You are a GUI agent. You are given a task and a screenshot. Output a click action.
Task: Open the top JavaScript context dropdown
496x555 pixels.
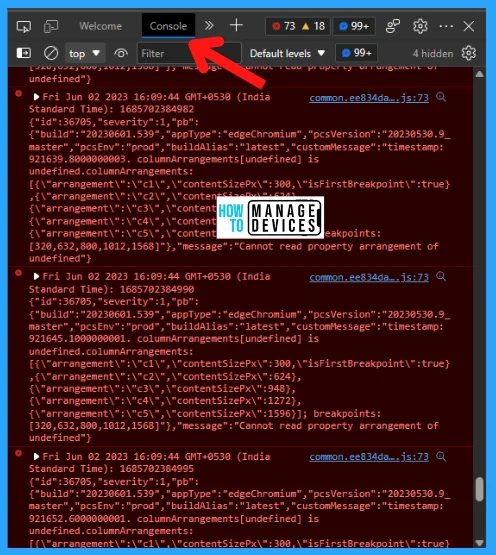click(x=85, y=53)
